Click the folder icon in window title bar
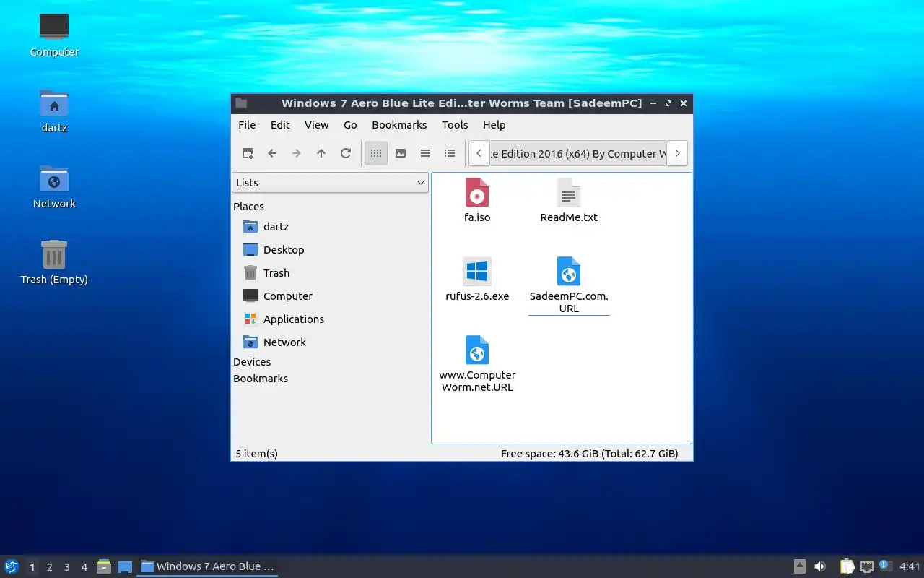 click(241, 103)
